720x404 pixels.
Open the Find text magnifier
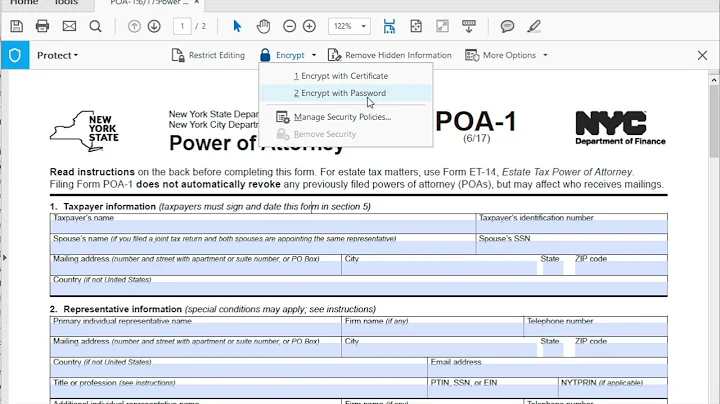point(96,26)
